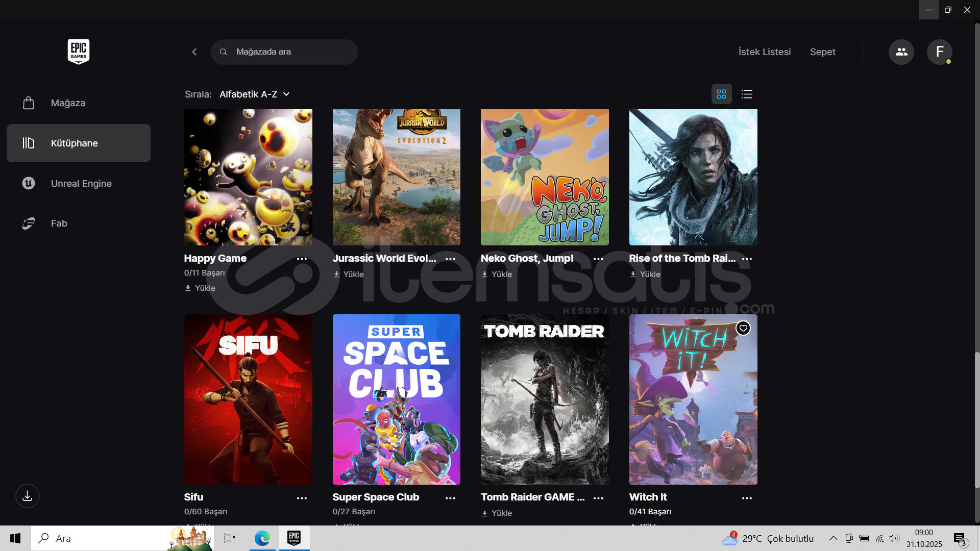Click the Mağazada ara search field

[284, 52]
